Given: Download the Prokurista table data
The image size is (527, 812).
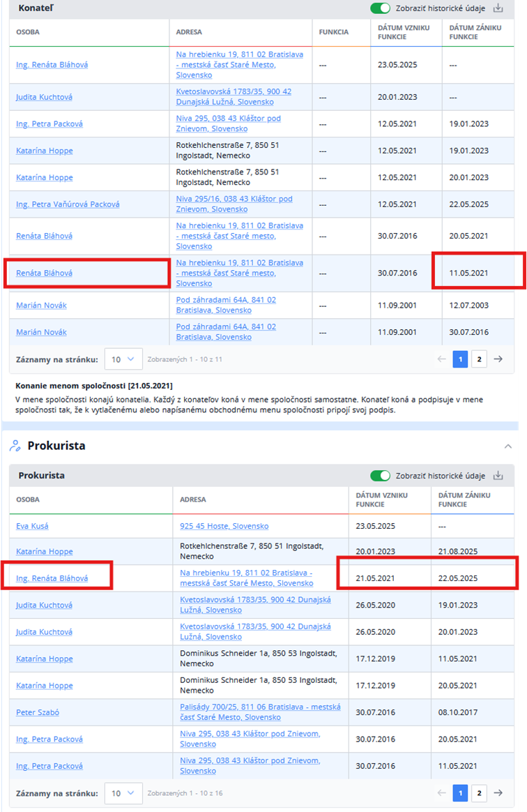Looking at the screenshot, I should click(498, 475).
